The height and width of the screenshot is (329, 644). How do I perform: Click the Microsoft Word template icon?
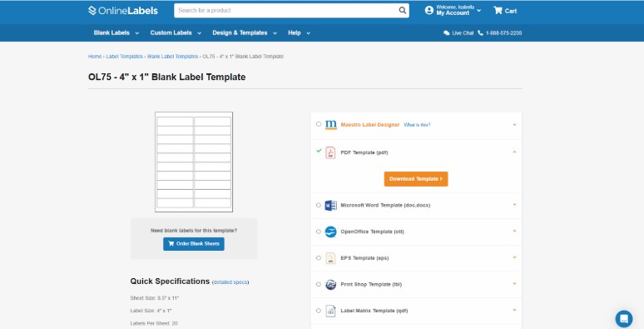click(330, 205)
